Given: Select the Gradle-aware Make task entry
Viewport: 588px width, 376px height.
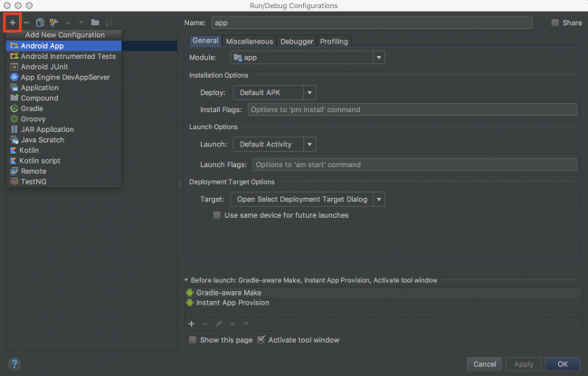Looking at the screenshot, I should (x=228, y=293).
